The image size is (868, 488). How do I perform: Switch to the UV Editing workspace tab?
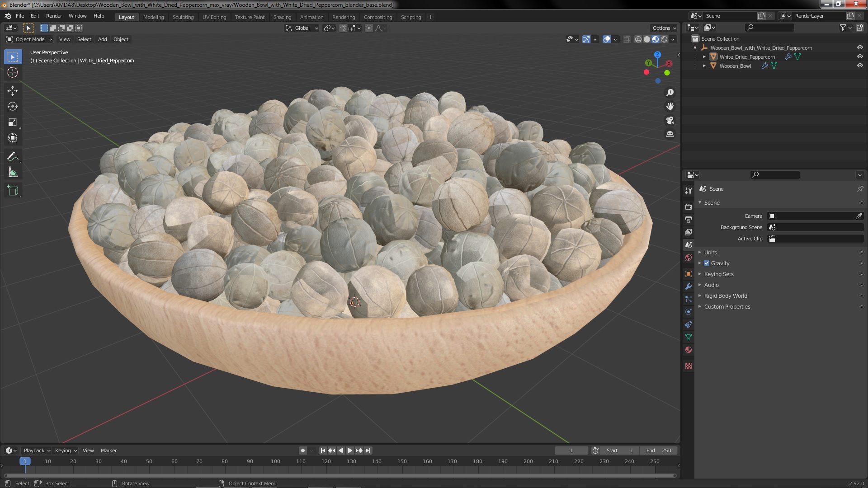pyautogui.click(x=214, y=17)
